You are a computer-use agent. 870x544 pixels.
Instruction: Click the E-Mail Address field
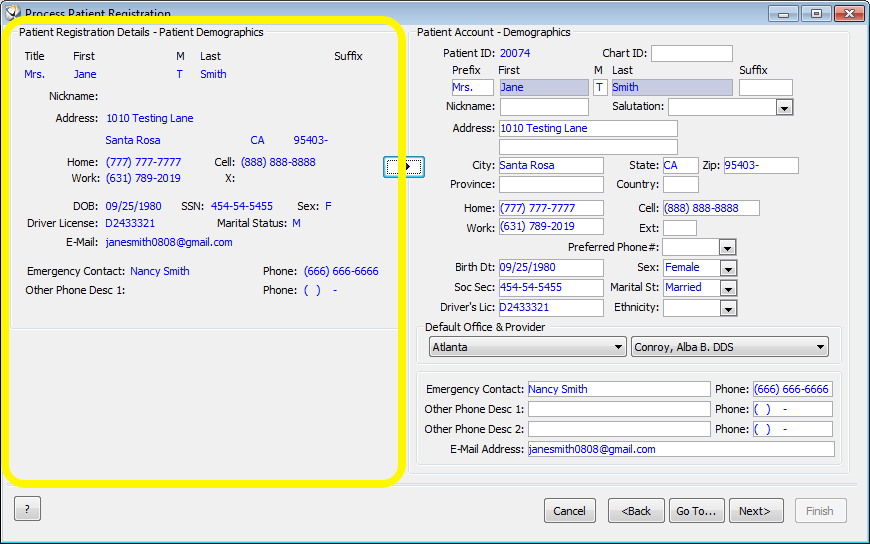(x=681, y=449)
